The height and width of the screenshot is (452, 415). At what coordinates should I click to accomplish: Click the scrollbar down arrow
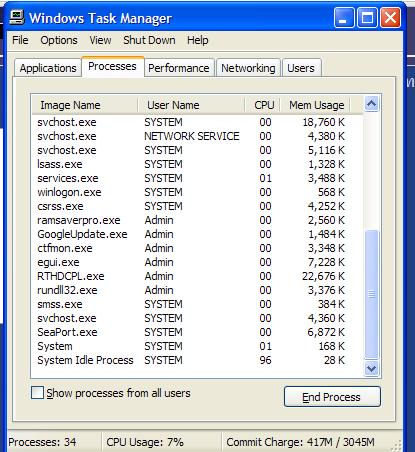371,368
